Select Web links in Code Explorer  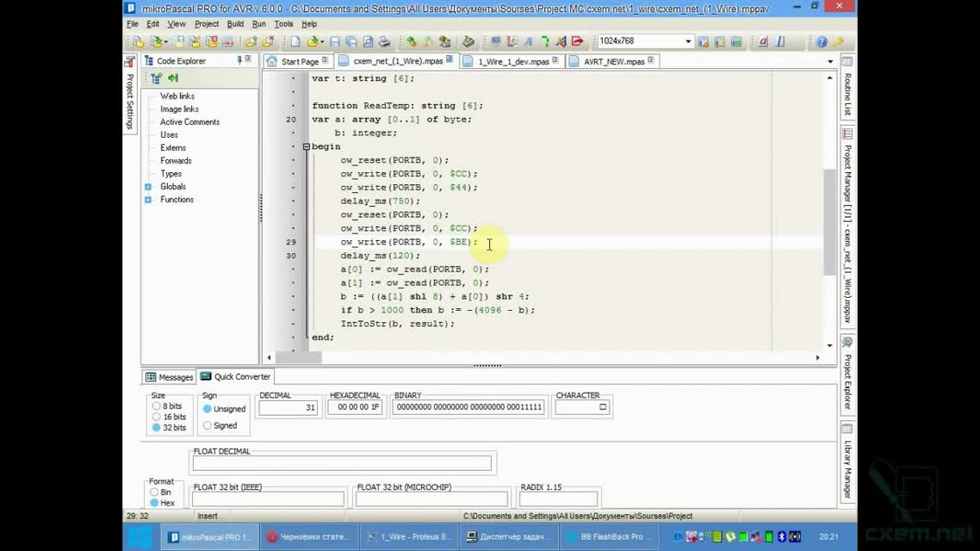(x=177, y=96)
